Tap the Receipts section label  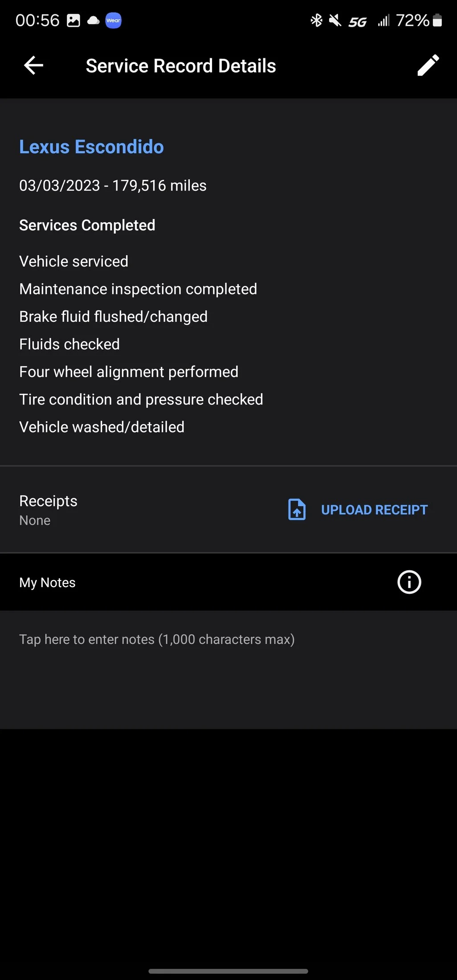pyautogui.click(x=48, y=501)
